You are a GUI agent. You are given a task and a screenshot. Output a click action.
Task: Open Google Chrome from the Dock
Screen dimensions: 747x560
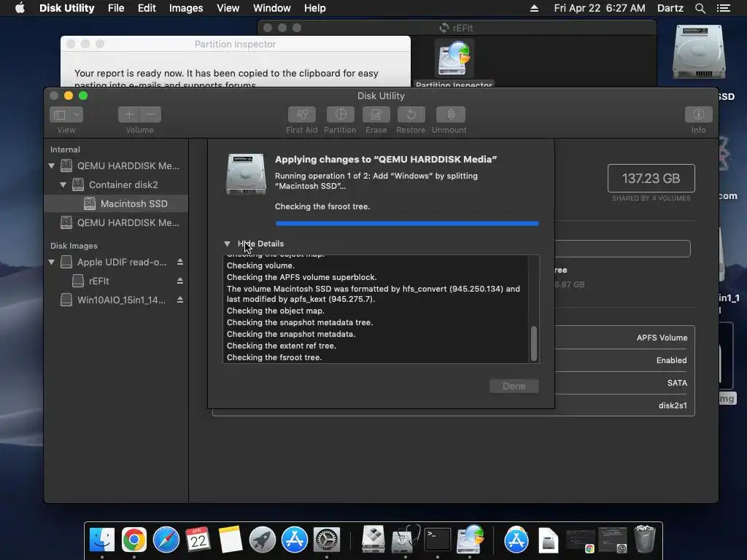coord(134,540)
